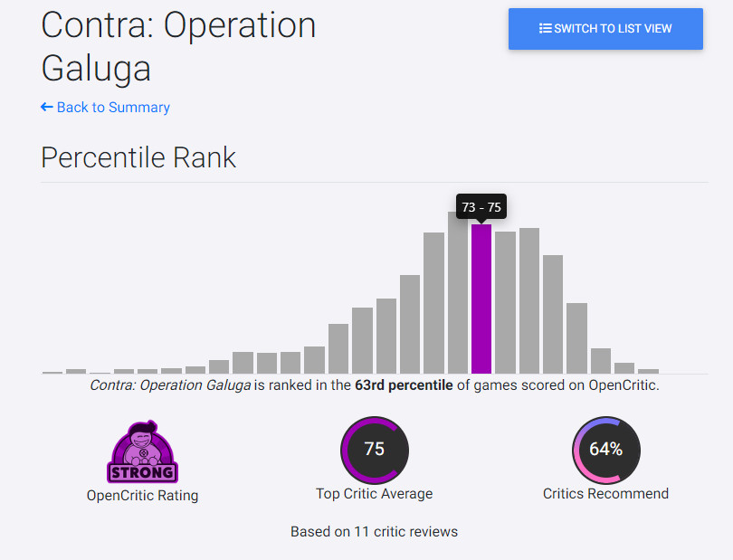Click the OpenCritic Rating label
This screenshot has height=560, width=733.
pos(143,496)
